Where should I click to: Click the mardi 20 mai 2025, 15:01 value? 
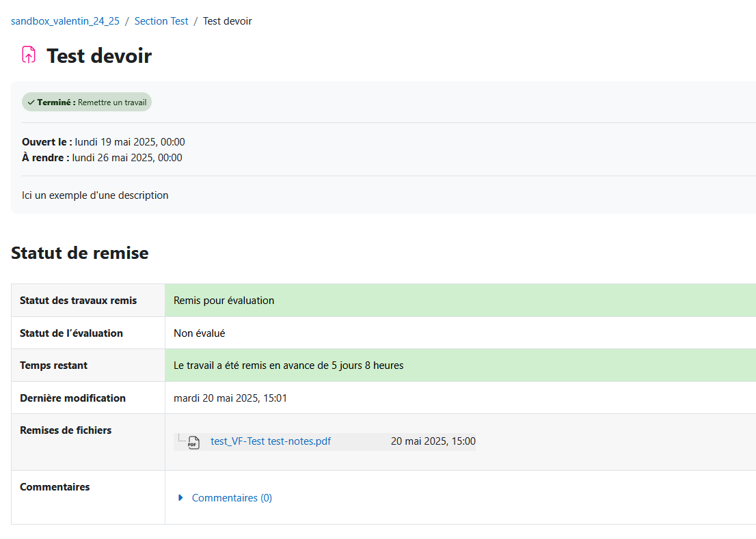tap(230, 398)
